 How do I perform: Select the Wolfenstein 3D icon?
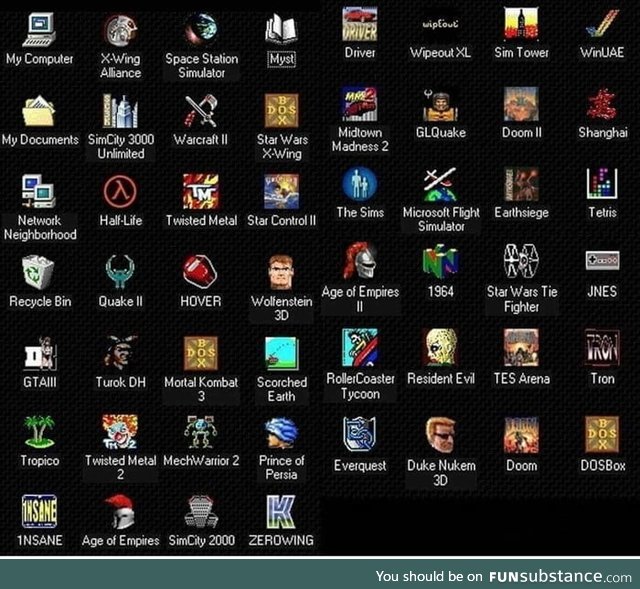click(x=282, y=273)
